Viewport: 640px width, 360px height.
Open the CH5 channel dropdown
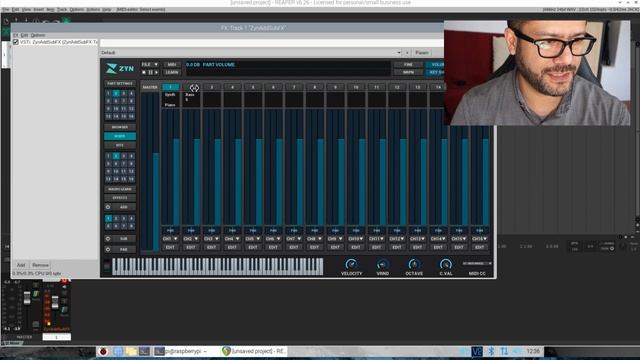(x=253, y=238)
